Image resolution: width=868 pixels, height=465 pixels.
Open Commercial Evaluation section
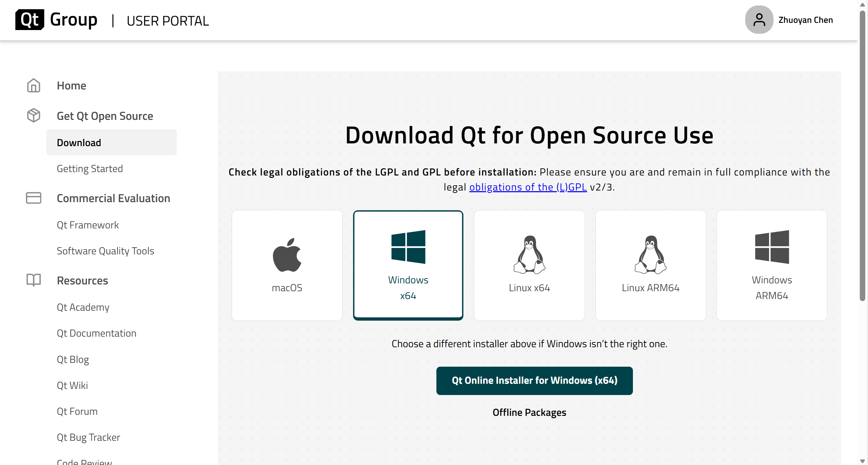pos(113,198)
